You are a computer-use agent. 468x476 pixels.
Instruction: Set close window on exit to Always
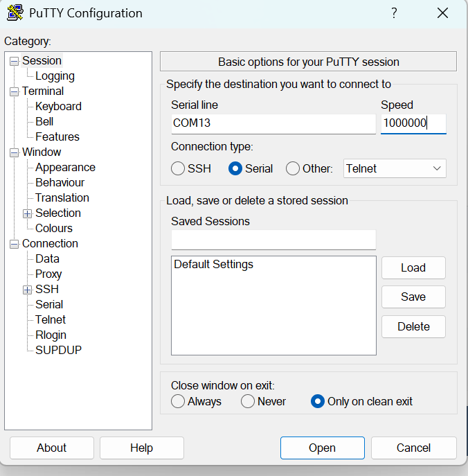178,401
